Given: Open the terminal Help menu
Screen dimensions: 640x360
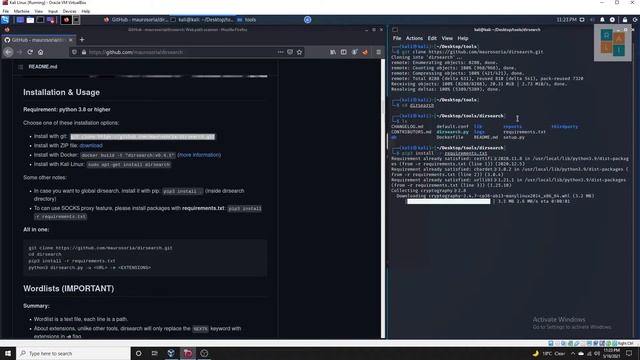Looking at the screenshot, I should 462,38.
